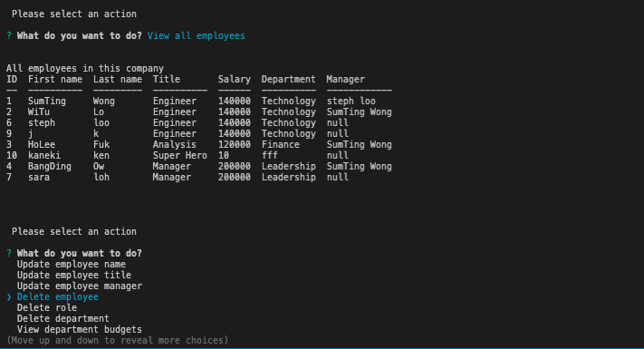Choose 'Update employee title' from the list
644x349 pixels.
tap(74, 275)
